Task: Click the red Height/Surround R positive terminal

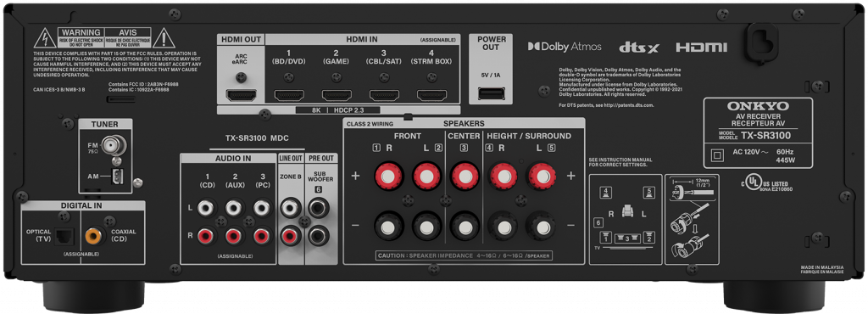Action: [504, 177]
